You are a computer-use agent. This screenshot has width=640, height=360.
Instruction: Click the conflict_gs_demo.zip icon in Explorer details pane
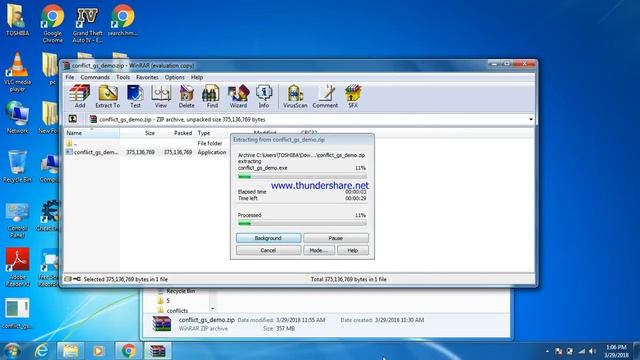click(x=162, y=324)
